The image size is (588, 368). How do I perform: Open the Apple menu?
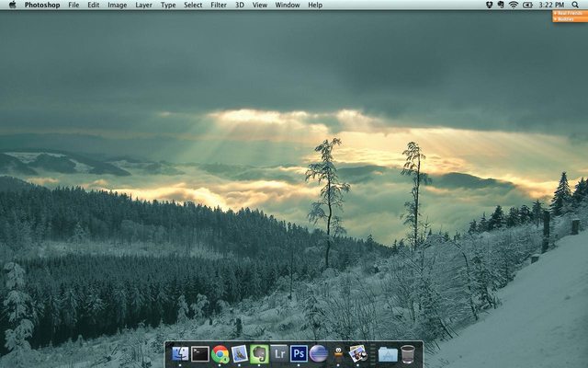click(12, 5)
